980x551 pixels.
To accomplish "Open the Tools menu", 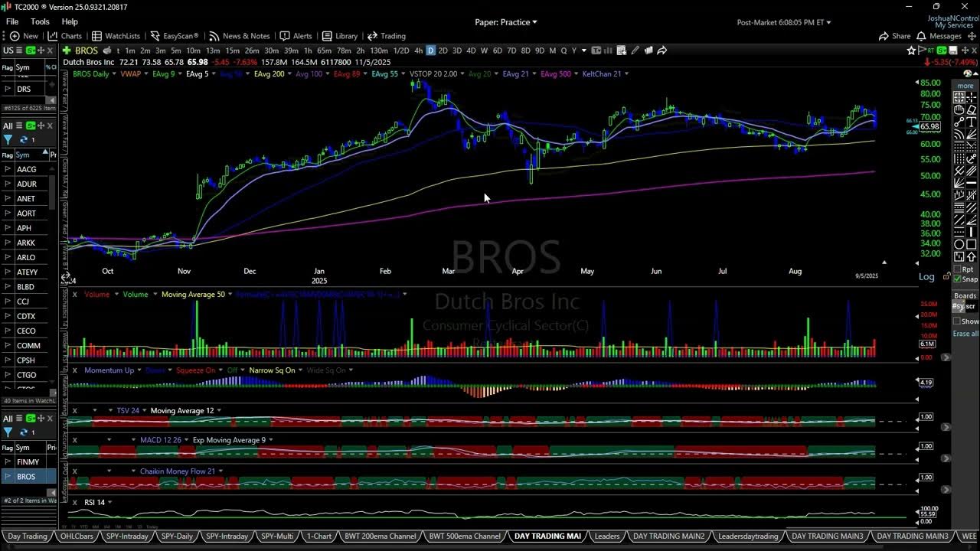I will [40, 21].
